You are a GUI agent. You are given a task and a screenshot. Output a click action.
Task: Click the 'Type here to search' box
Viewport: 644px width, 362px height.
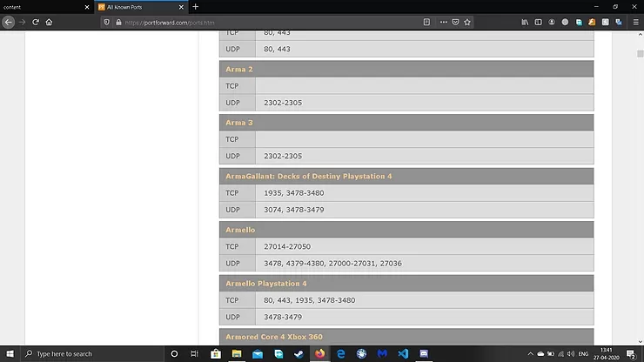(x=92, y=353)
